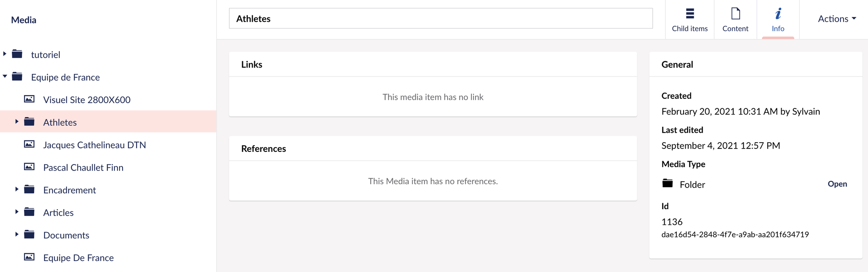Open the Child items view icon
This screenshot has width=868, height=272.
pos(690,14)
